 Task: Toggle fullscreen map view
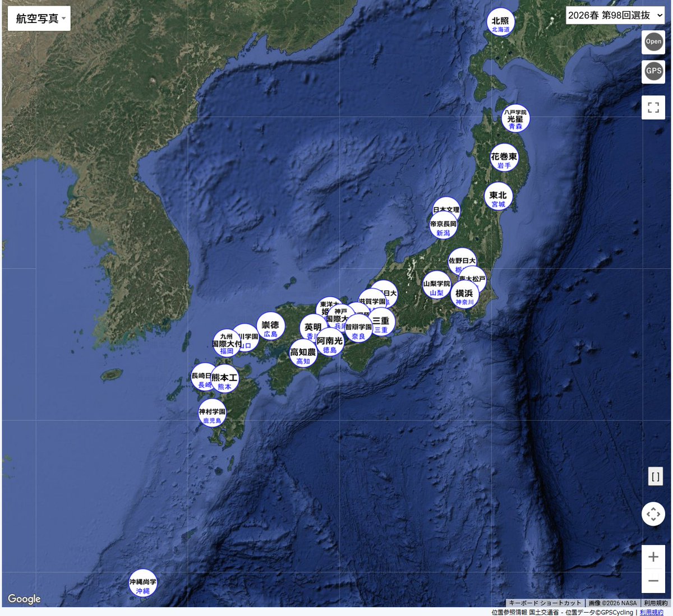click(653, 108)
